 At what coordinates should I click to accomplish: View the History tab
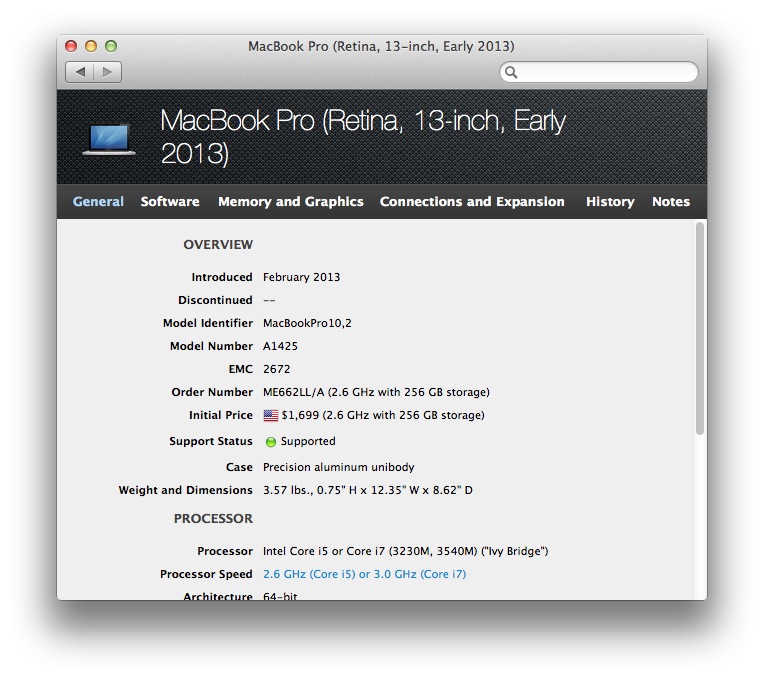(x=610, y=202)
